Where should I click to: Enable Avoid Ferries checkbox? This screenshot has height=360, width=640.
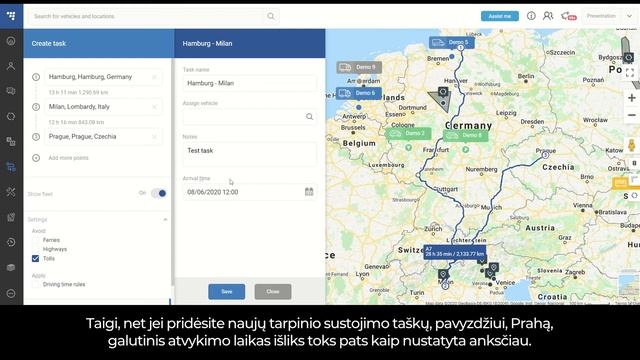(36, 240)
